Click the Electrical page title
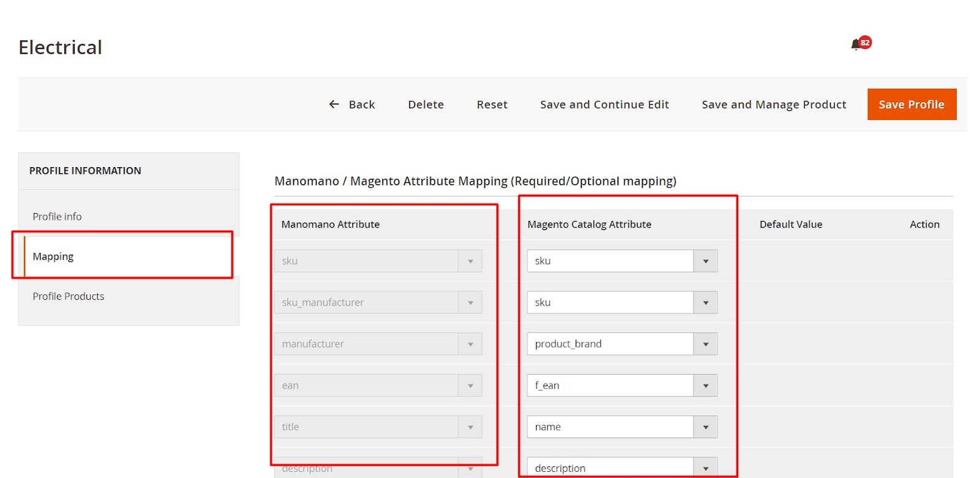The image size is (980, 478). point(60,47)
